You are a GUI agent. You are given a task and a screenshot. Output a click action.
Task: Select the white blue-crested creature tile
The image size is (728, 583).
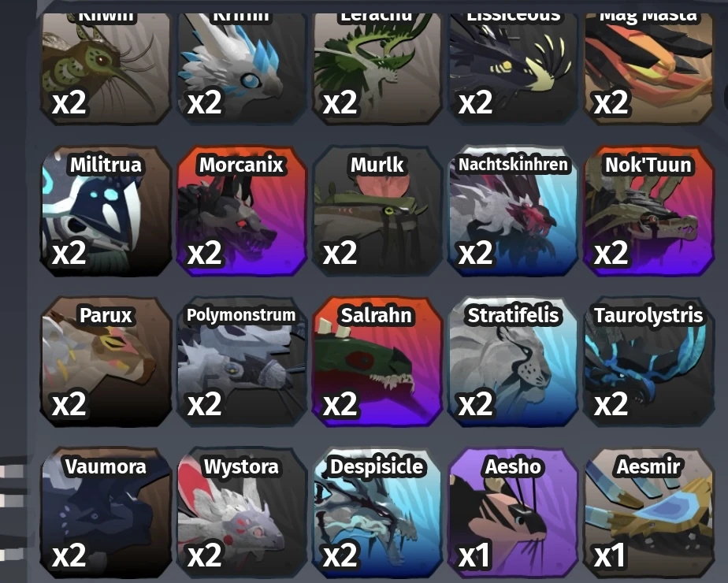241,69
